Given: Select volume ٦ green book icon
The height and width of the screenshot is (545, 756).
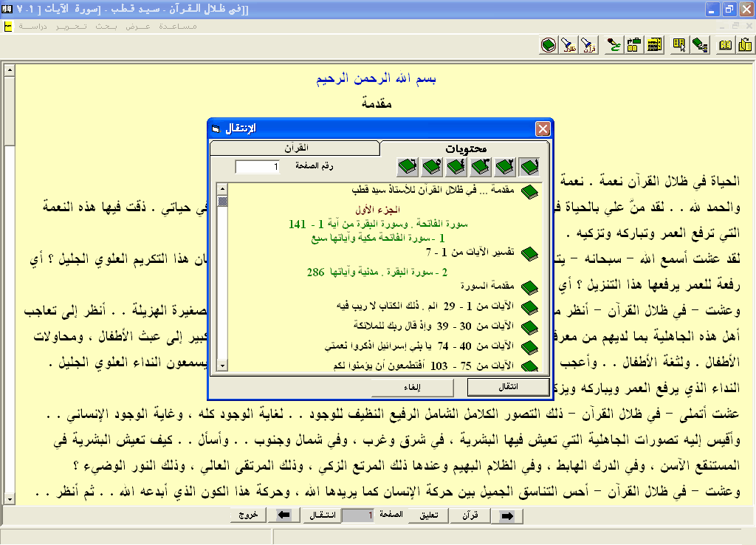Looking at the screenshot, I should [408, 167].
